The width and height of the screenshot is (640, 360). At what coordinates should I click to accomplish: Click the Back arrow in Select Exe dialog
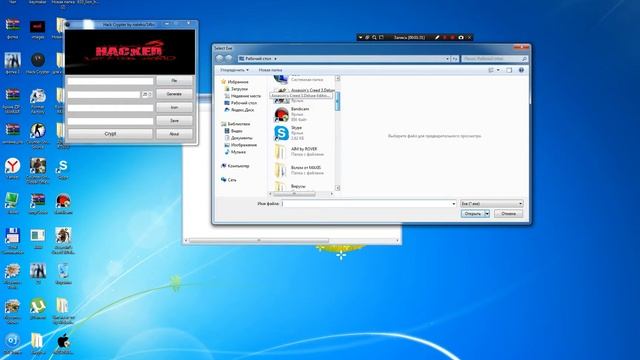pos(220,58)
